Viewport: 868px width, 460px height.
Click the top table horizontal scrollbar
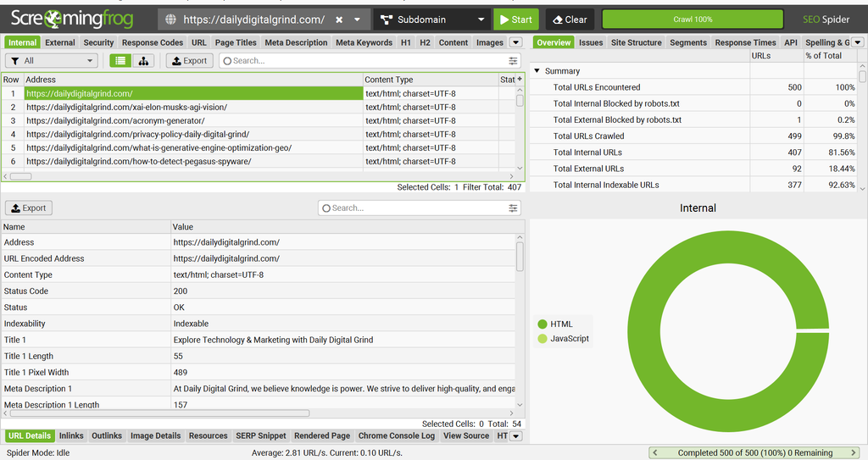pos(21,176)
